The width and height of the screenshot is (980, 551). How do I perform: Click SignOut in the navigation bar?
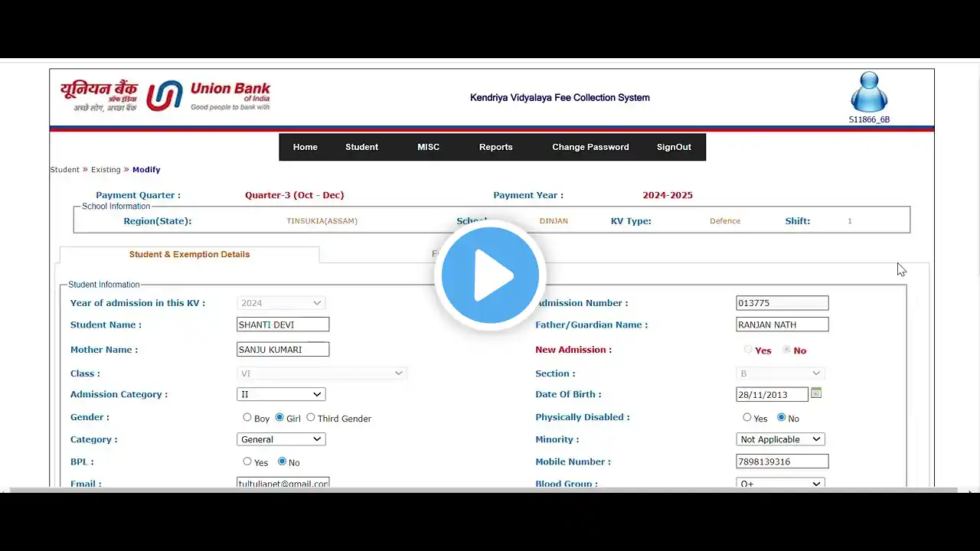674,147
